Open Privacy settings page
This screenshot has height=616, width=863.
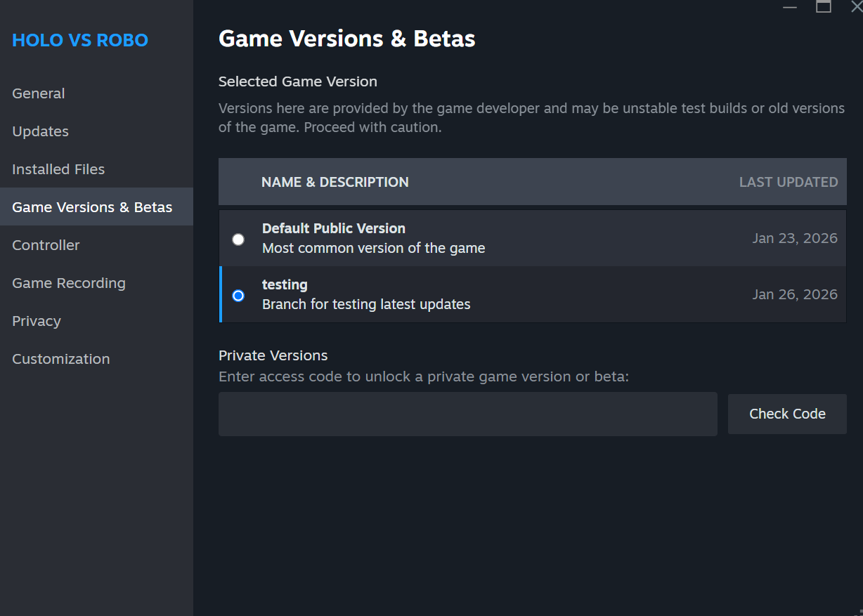click(x=37, y=321)
